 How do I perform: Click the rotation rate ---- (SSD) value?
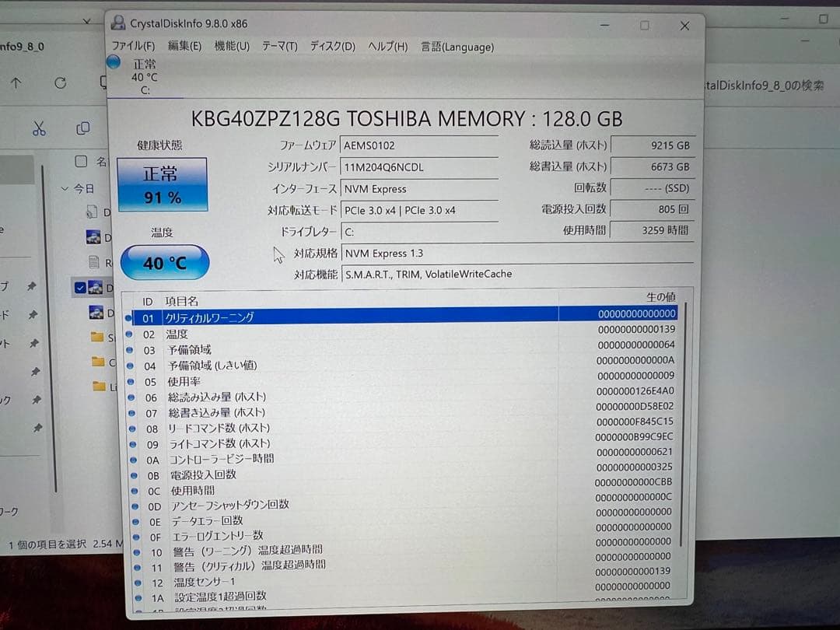click(x=653, y=188)
